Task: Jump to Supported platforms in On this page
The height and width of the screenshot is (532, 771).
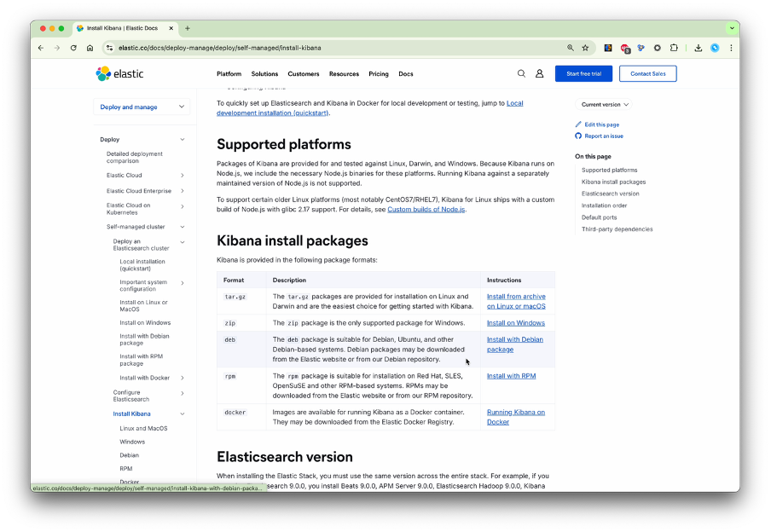Action: click(x=609, y=171)
